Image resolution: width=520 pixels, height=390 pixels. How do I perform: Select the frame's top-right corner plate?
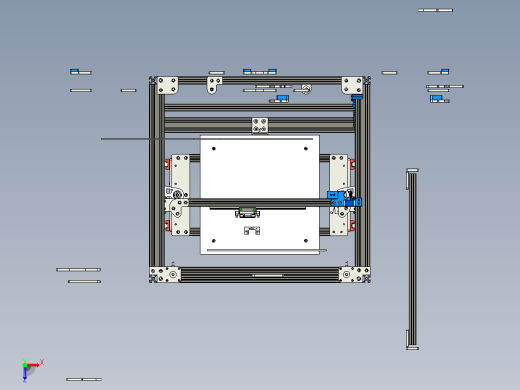coord(352,85)
